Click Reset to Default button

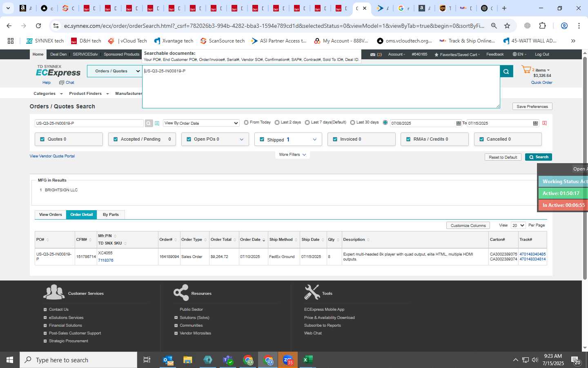(x=503, y=157)
